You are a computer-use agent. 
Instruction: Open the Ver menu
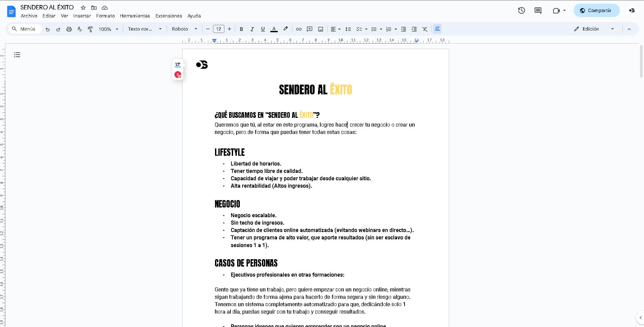click(x=64, y=16)
